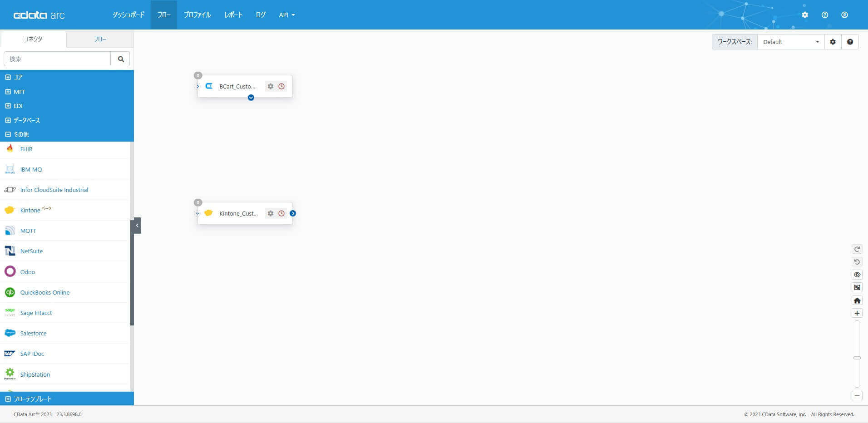Click the undo icon on canvas toolbar
The image size is (868, 423).
[x=857, y=262]
